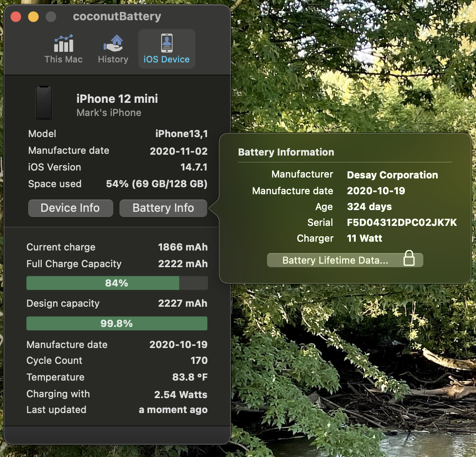Viewport: 476px width, 457px height.
Task: Select the iOS Device tab
Action: click(x=167, y=49)
